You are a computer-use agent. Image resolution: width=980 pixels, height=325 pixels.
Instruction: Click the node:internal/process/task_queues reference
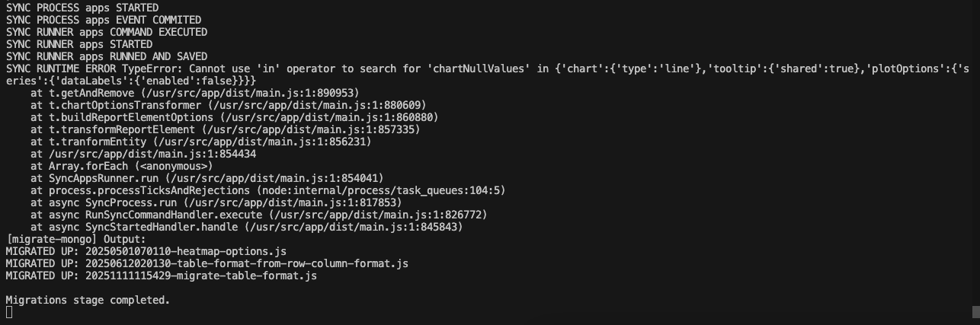[381, 190]
